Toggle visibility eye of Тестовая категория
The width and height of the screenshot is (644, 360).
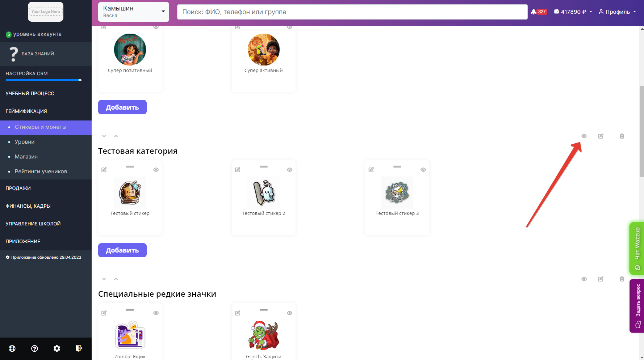(x=584, y=136)
